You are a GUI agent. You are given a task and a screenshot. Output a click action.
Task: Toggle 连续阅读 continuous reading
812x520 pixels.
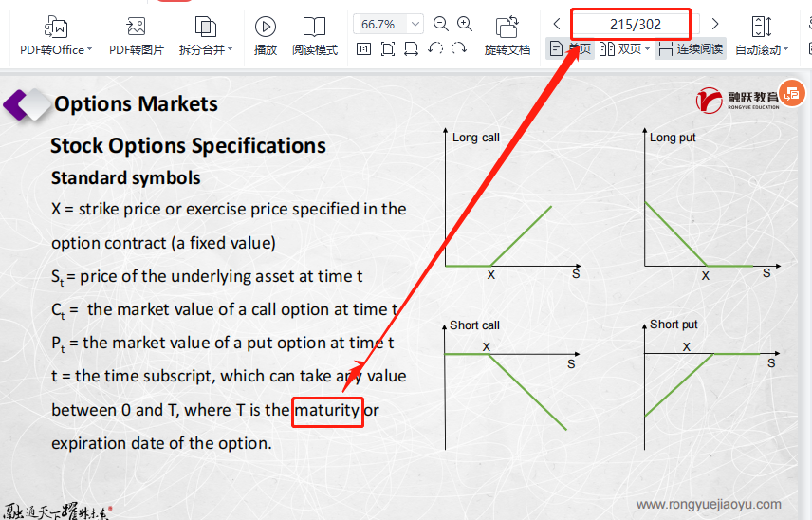click(691, 48)
